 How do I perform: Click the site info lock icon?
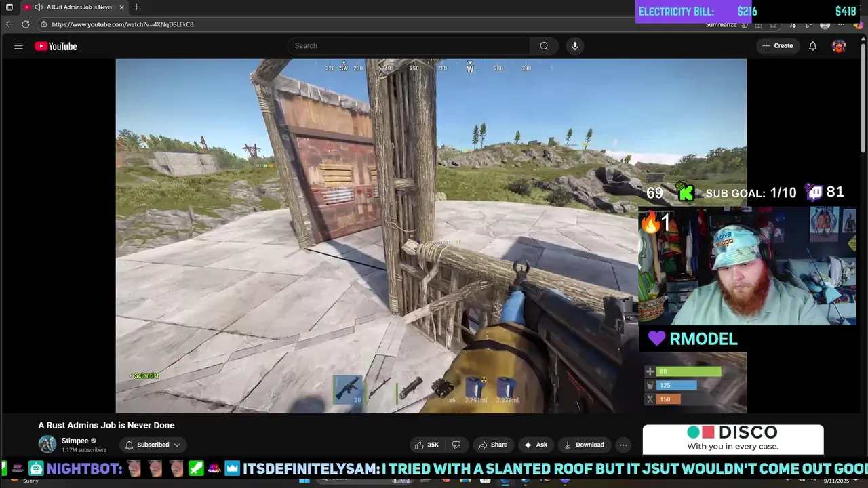click(43, 24)
